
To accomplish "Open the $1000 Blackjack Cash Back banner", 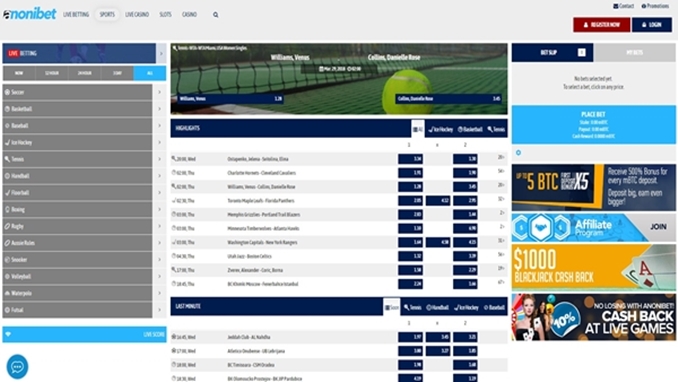I will coord(594,267).
